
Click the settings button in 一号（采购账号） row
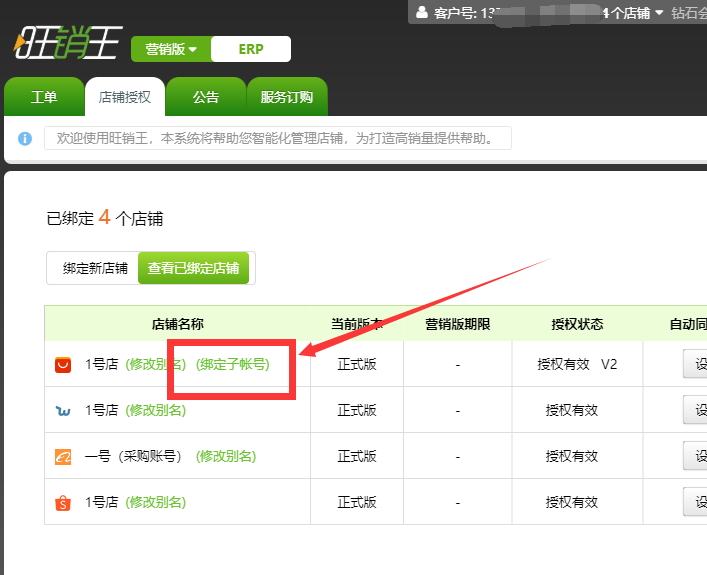click(695, 455)
